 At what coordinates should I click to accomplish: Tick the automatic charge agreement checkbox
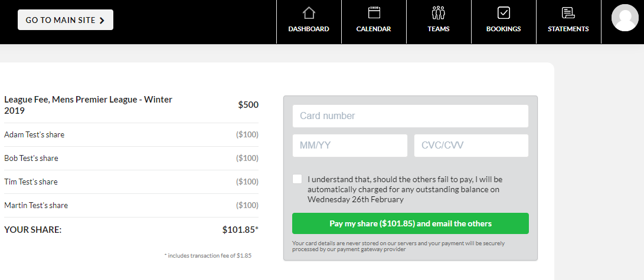pyautogui.click(x=298, y=179)
